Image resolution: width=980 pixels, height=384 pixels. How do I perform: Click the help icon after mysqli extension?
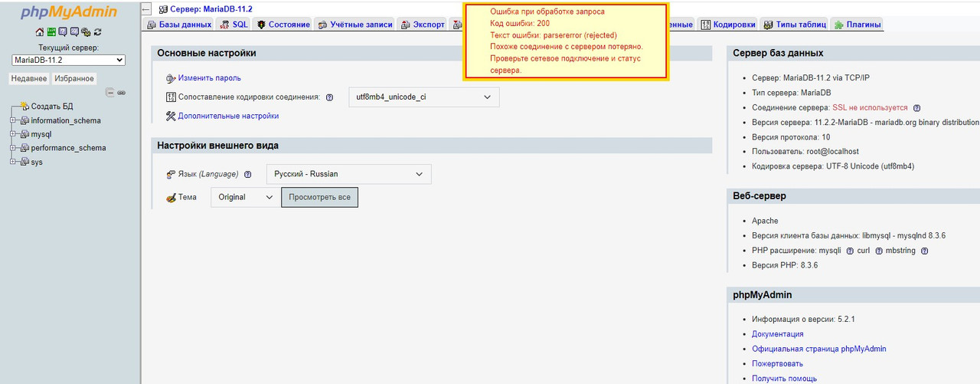(850, 251)
